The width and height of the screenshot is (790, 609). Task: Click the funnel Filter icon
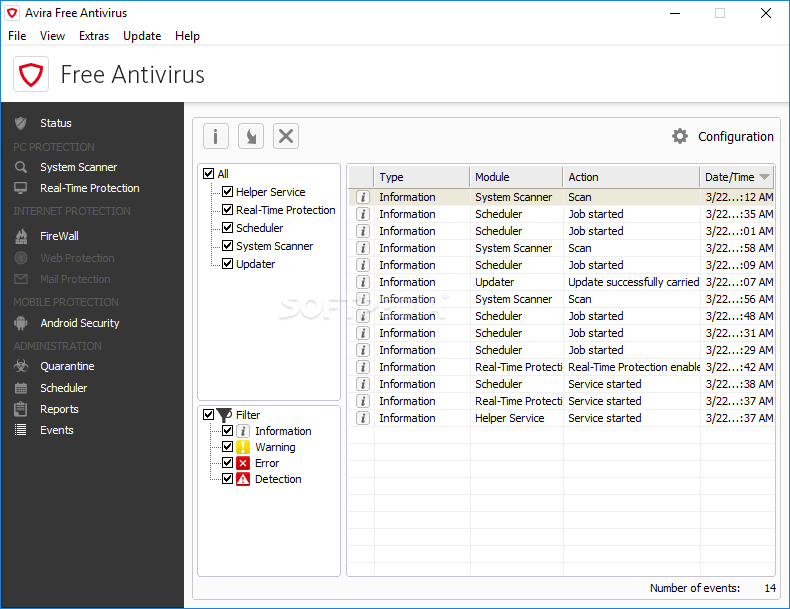pos(224,415)
